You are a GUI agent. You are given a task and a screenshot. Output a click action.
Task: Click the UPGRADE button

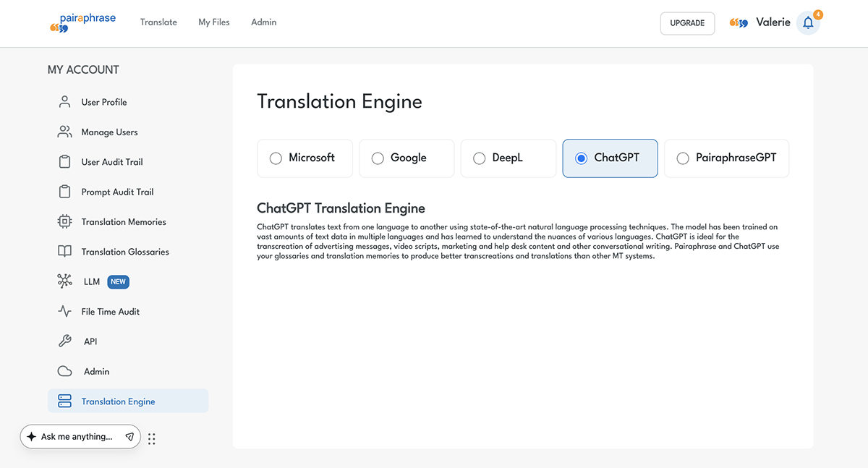click(x=686, y=23)
